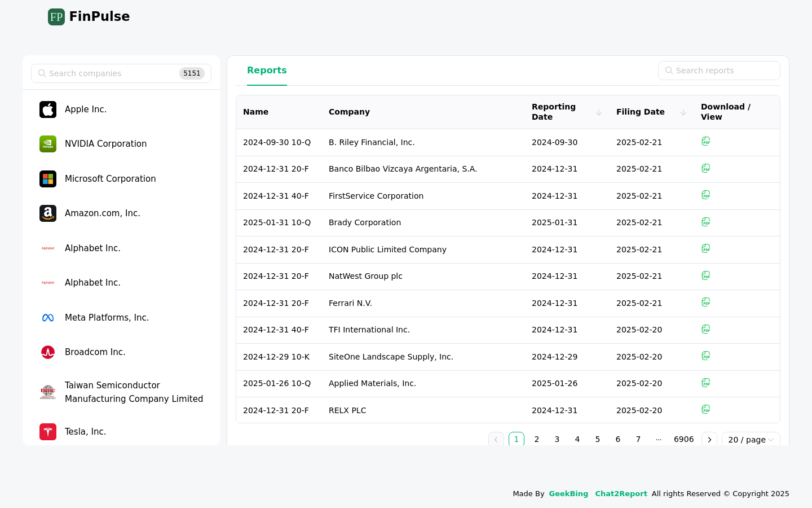
Task: Download PDF for Ferrari N.V. report
Action: pos(705,302)
